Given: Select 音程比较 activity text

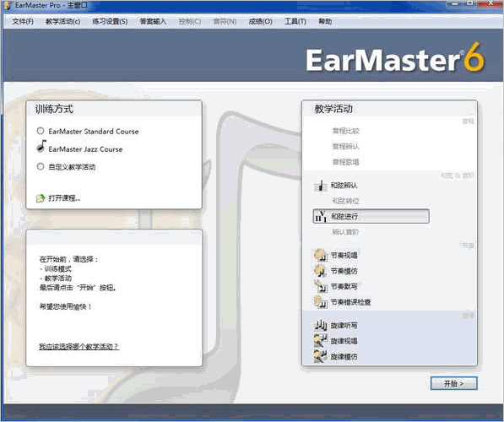Looking at the screenshot, I should click(345, 131).
